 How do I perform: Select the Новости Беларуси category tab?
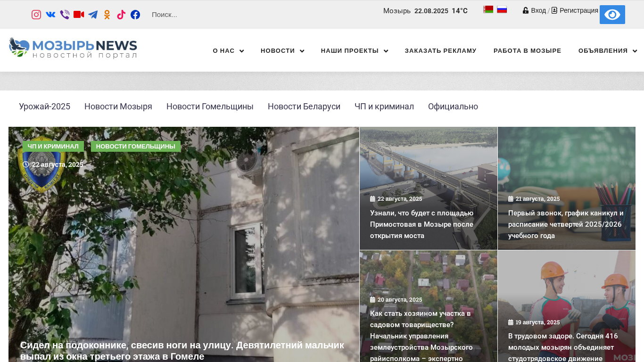pos(304,107)
